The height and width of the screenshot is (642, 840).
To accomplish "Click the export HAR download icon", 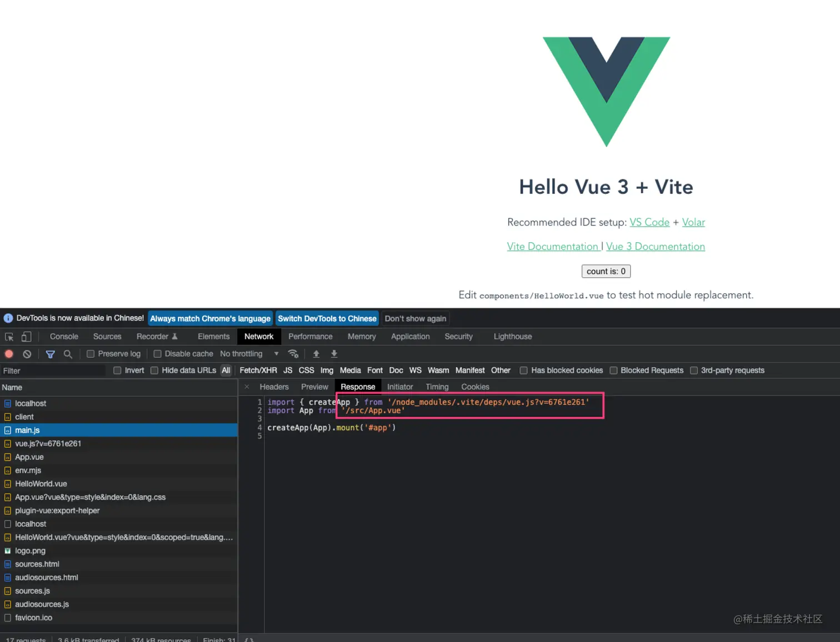I will pos(334,354).
